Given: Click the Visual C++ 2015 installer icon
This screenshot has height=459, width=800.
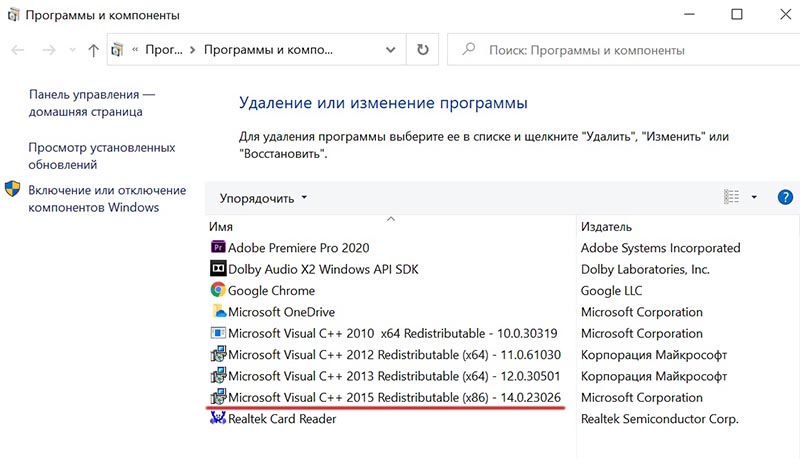Looking at the screenshot, I should click(x=218, y=397).
